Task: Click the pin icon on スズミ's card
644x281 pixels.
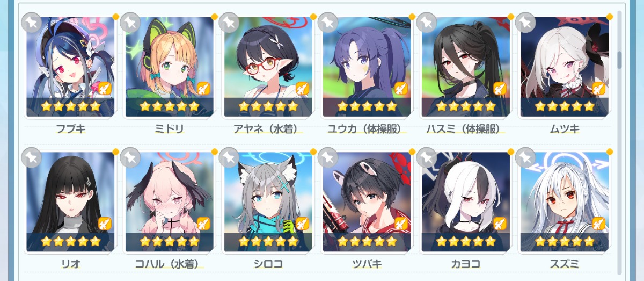Action: (x=525, y=157)
